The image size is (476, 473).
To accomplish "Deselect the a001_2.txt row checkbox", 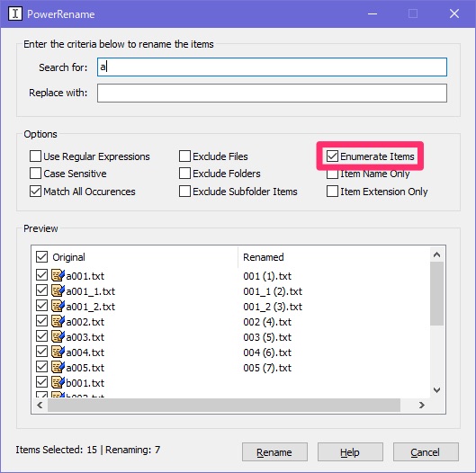I will tap(41, 306).
